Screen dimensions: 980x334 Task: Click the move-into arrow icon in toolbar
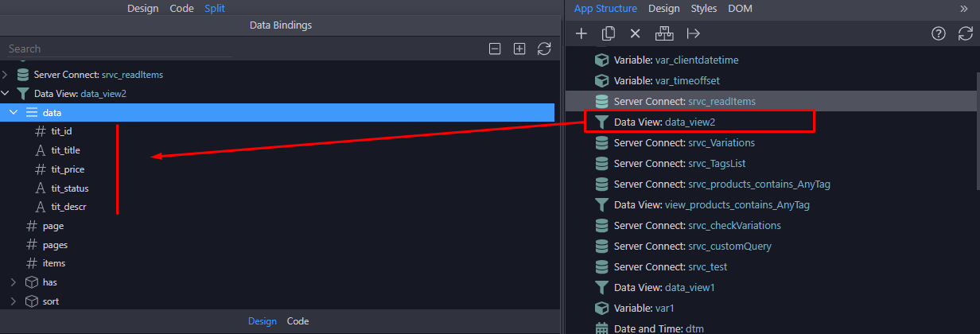coord(693,33)
